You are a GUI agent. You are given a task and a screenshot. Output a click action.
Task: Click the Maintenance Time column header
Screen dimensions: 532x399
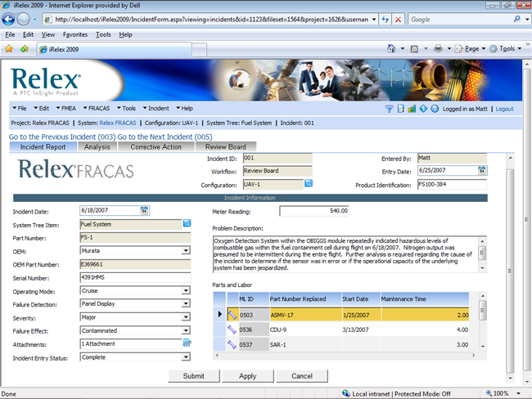point(425,299)
